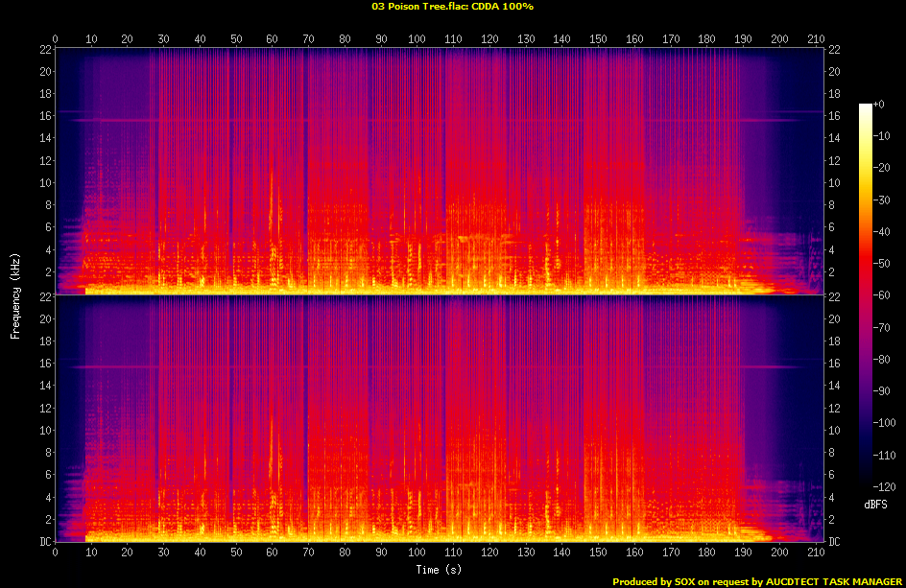
Task: Click the '-90' value on the dBFS scale
Action: (881, 391)
